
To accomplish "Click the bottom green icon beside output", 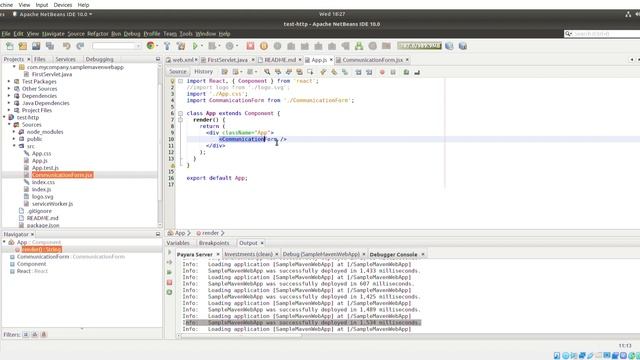I will pyautogui.click(x=170, y=292).
